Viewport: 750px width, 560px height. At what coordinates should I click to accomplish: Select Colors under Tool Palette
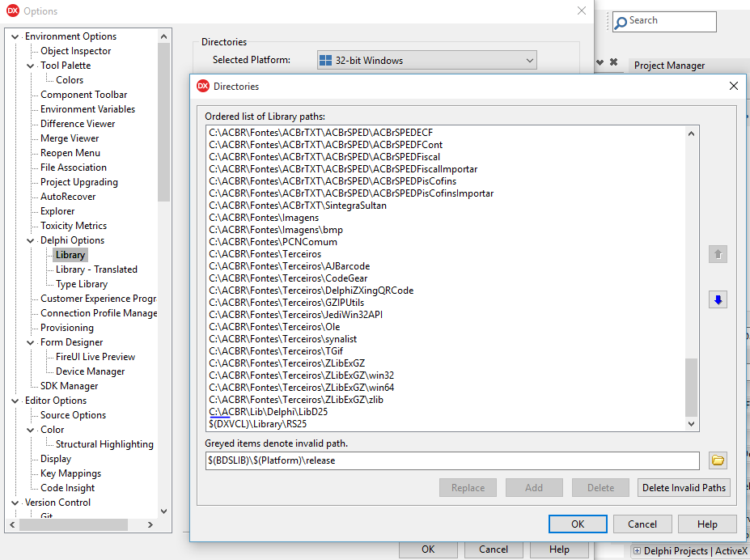[70, 80]
